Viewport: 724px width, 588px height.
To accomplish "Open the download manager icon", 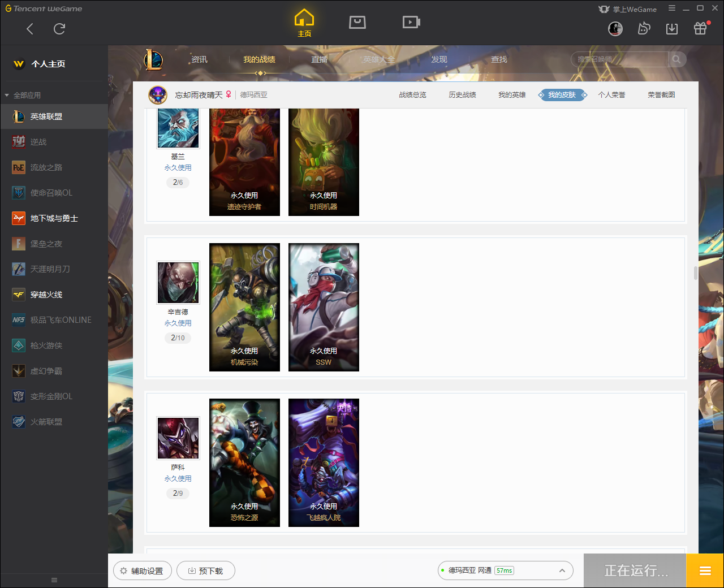I will pyautogui.click(x=672, y=29).
